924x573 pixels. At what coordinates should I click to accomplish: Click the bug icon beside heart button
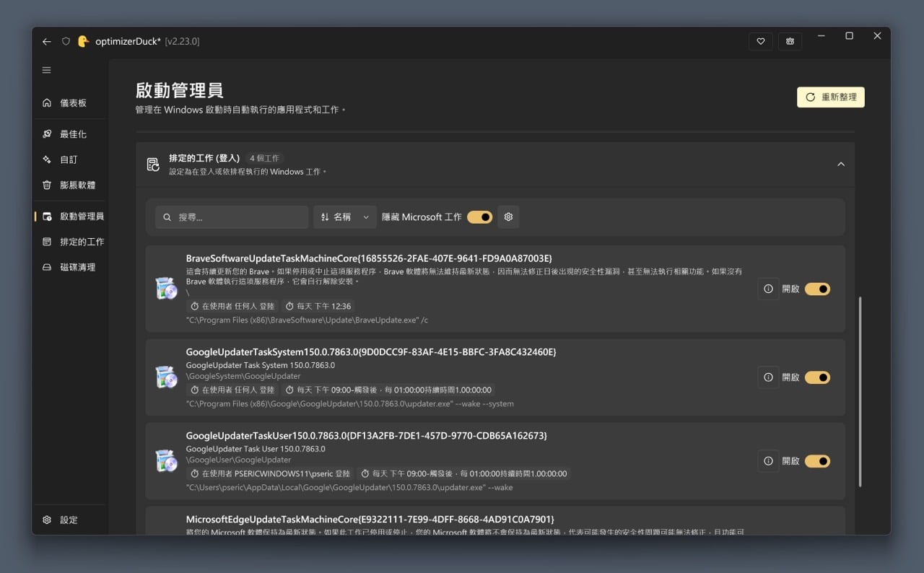790,42
